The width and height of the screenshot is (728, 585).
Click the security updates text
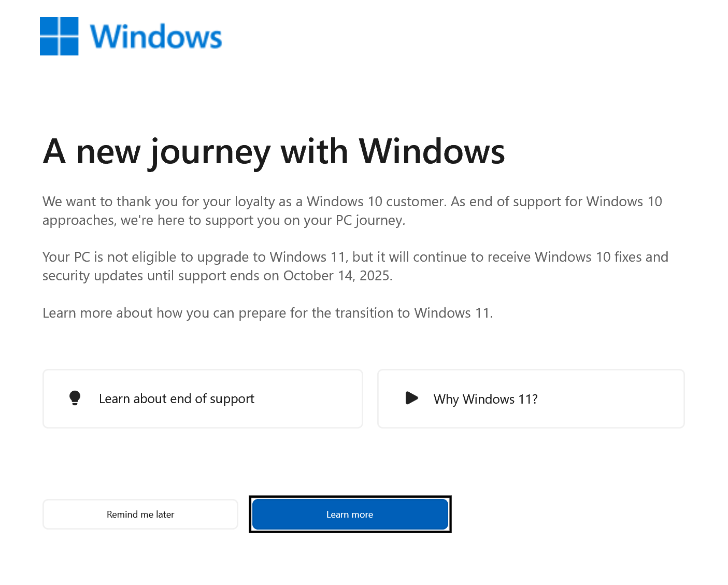tap(93, 276)
